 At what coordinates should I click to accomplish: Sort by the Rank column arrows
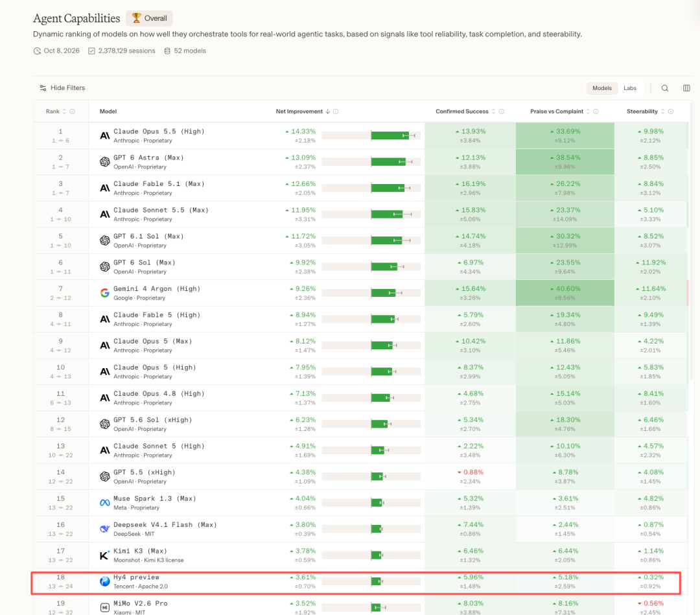(64, 111)
